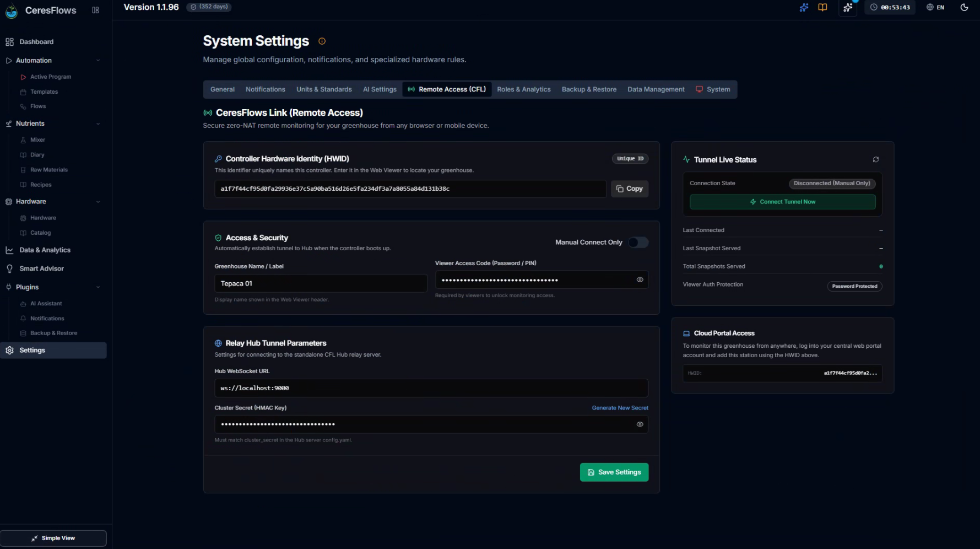Click the Cluster Secret HMAC key field
980x549 pixels.
[431, 424]
